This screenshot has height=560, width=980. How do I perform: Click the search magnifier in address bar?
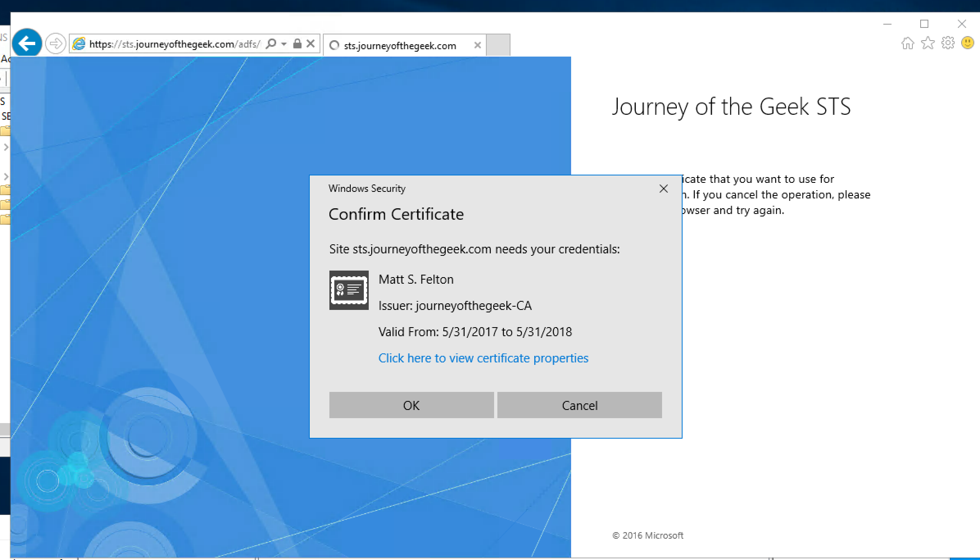pos(271,44)
